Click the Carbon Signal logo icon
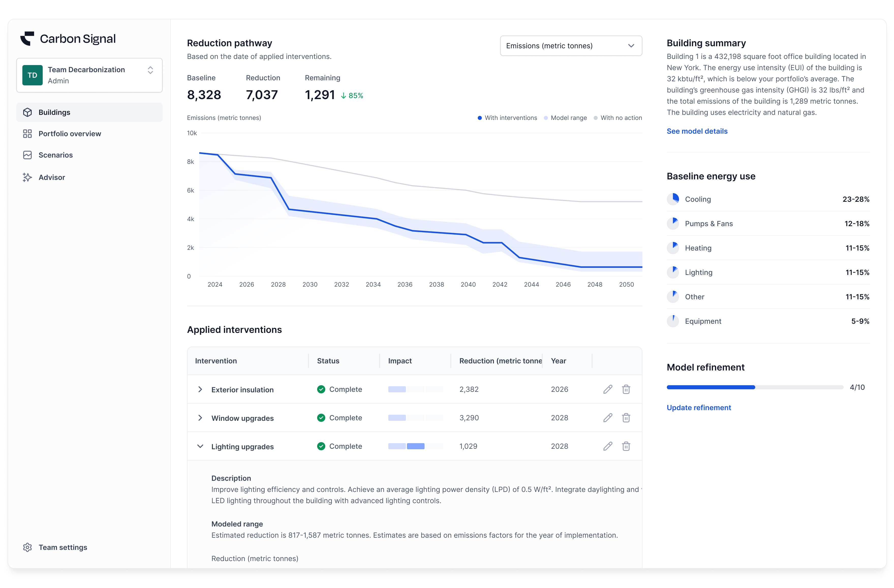Image resolution: width=894 pixels, height=588 pixels. (27, 38)
